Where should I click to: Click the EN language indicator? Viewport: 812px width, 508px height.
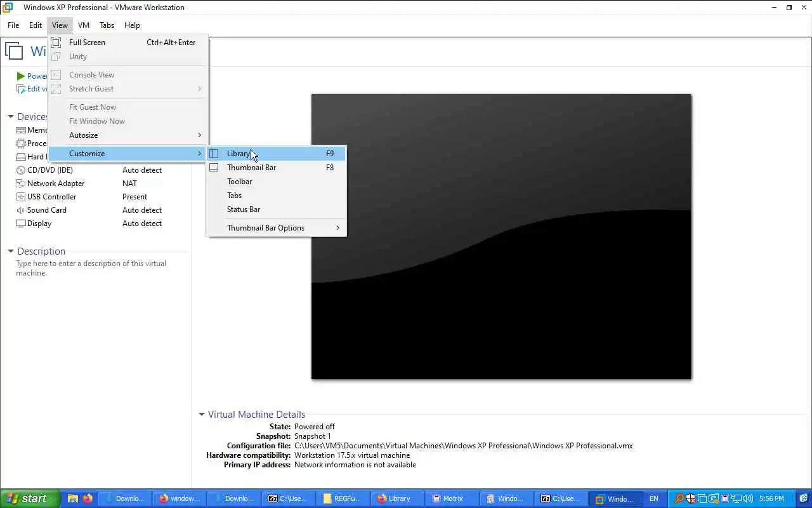coord(653,498)
